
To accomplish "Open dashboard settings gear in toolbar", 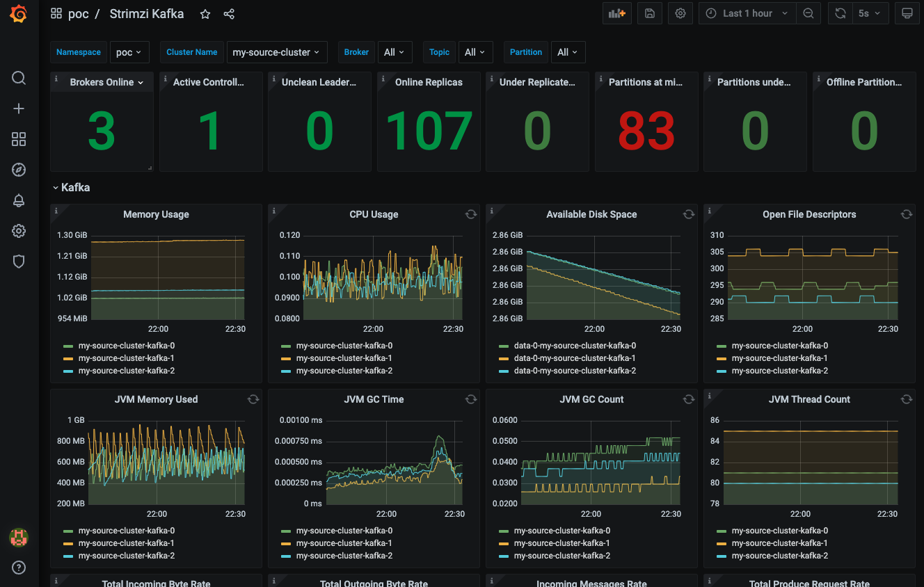I will click(x=680, y=13).
